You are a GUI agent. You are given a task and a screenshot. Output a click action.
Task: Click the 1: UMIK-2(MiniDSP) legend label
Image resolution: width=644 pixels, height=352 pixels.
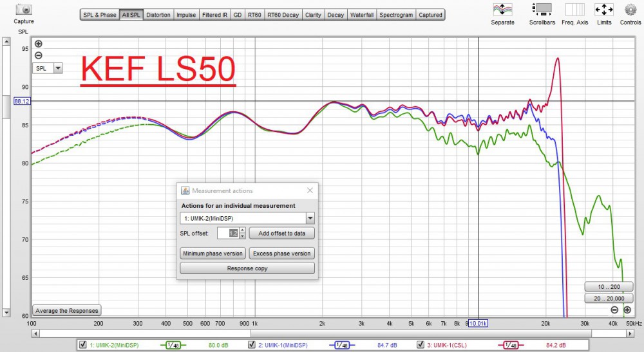[114, 345]
